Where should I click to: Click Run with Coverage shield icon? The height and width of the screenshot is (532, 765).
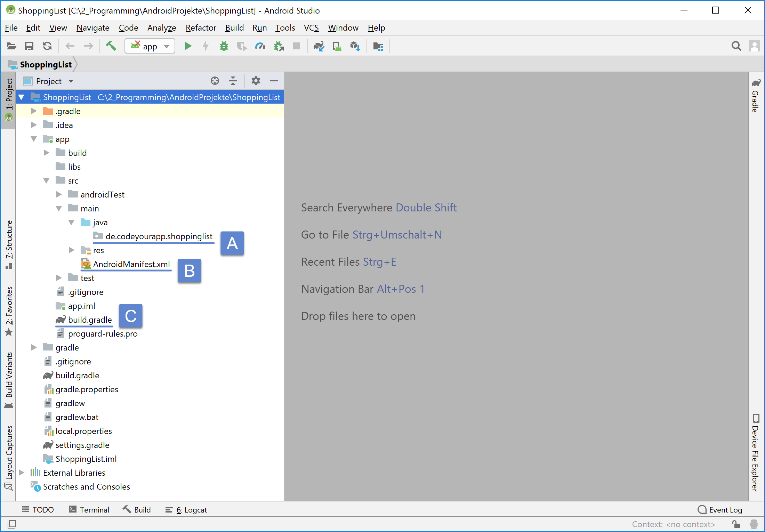pyautogui.click(x=242, y=46)
